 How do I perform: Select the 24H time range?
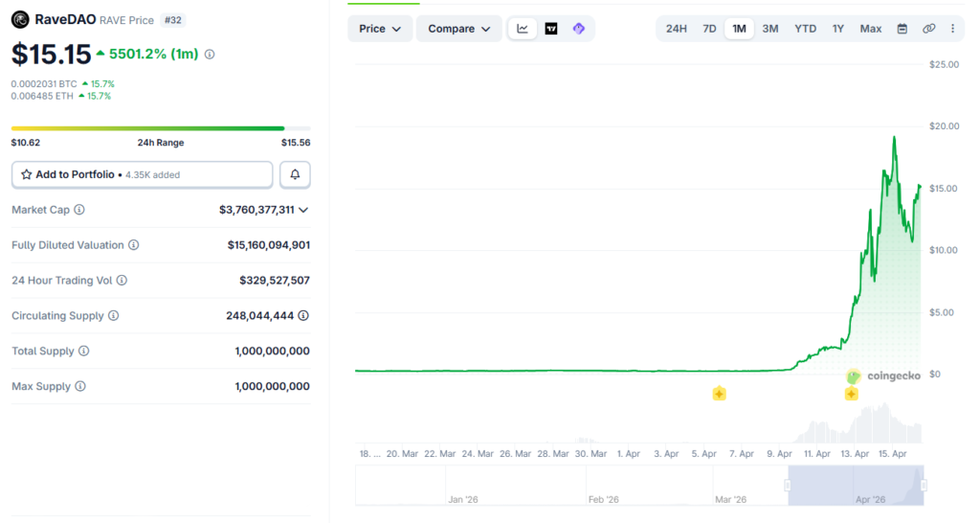coord(677,29)
